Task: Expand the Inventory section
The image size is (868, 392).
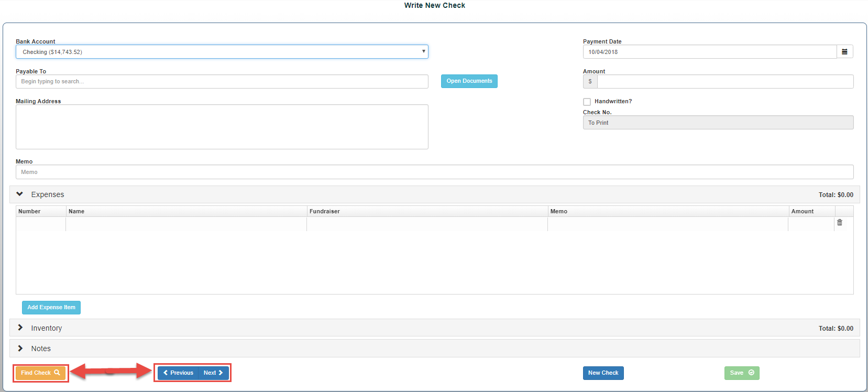Action: point(20,328)
